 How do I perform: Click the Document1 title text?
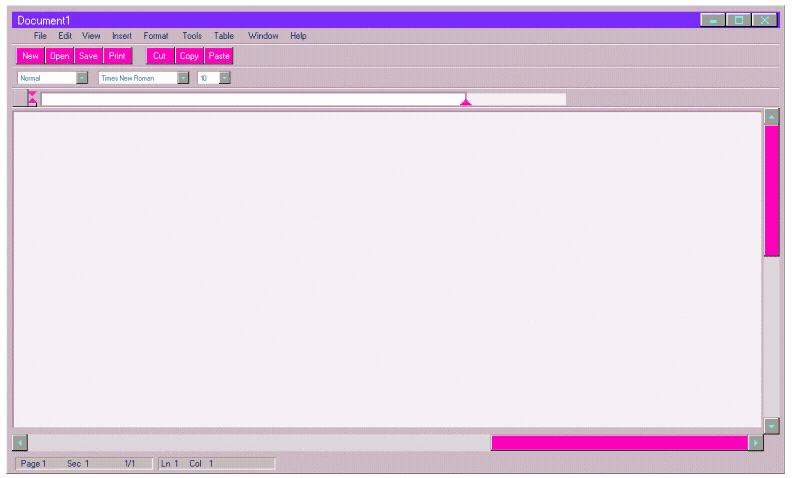[x=43, y=20]
